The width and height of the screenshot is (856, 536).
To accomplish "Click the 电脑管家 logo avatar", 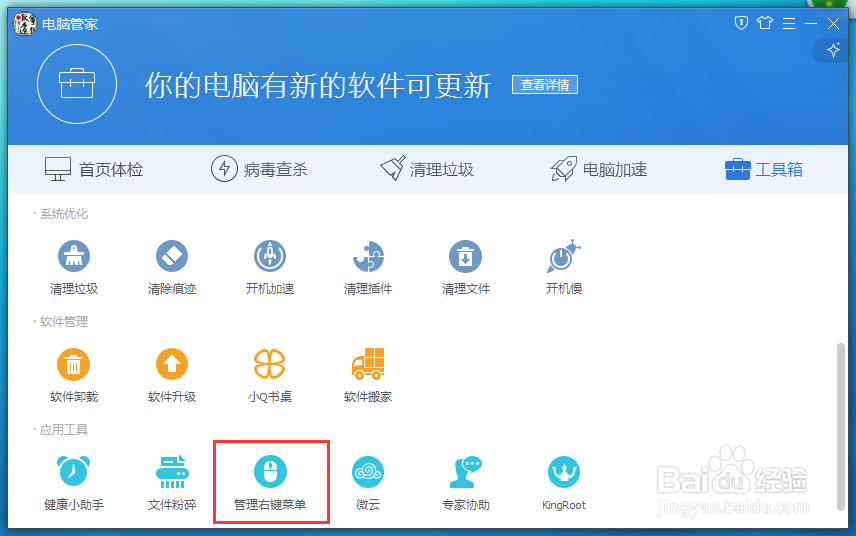I will (x=25, y=24).
